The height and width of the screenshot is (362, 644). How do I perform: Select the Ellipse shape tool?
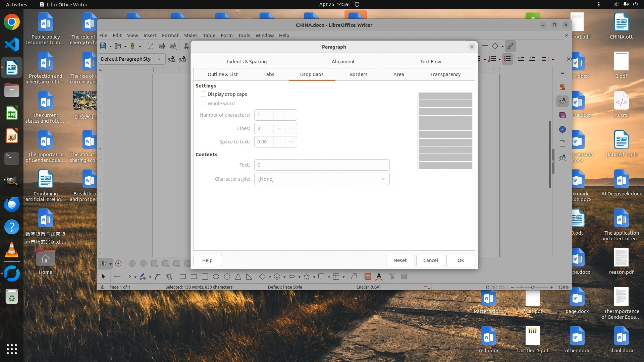(216, 277)
